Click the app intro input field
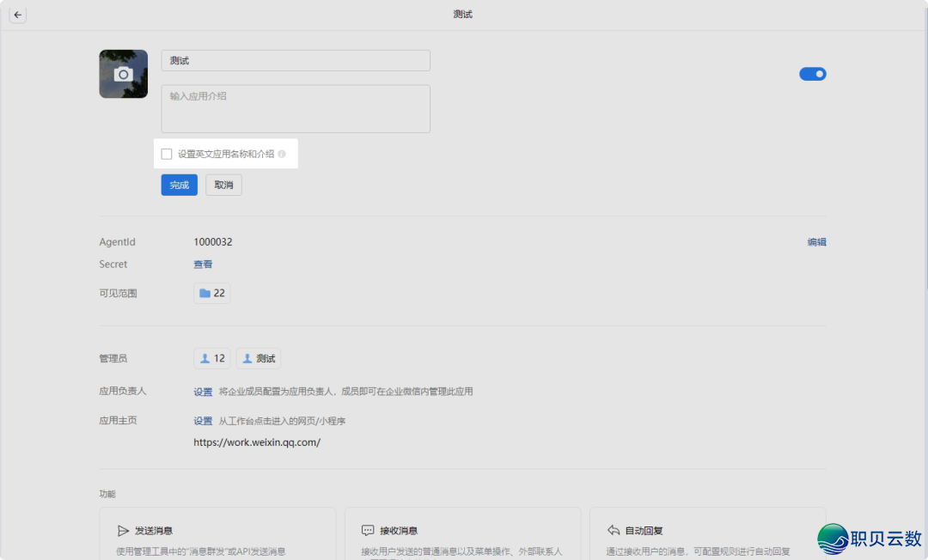 295,108
